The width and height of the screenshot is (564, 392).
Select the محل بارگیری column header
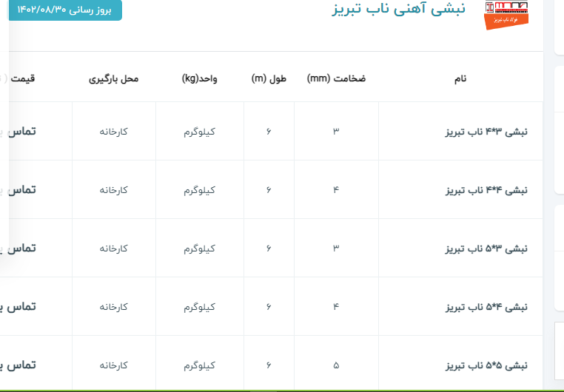(114, 78)
